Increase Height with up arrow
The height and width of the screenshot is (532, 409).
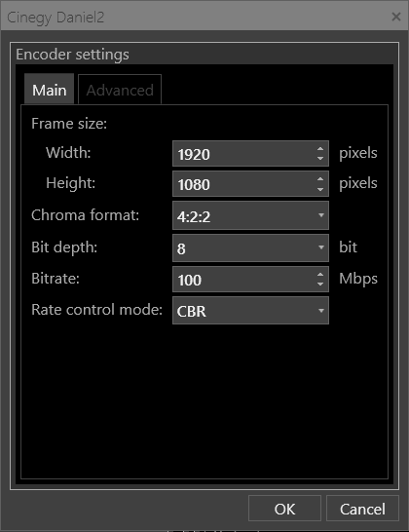coord(320,179)
